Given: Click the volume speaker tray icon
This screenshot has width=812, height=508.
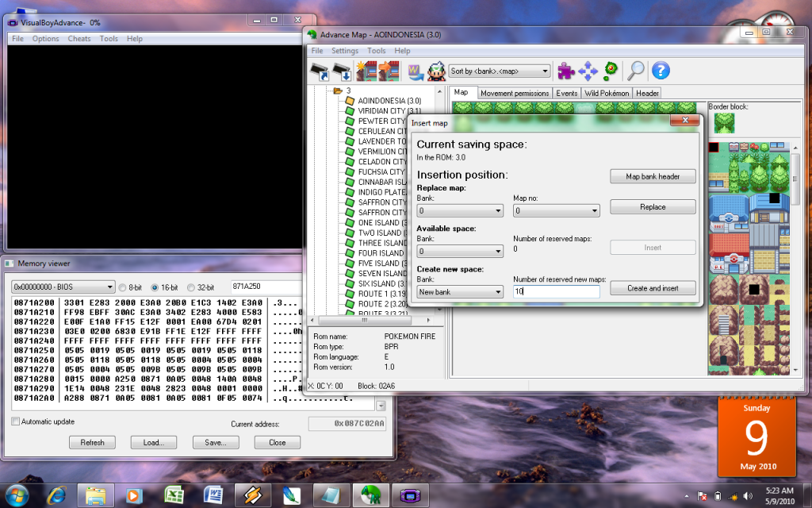Looking at the screenshot, I should [747, 495].
